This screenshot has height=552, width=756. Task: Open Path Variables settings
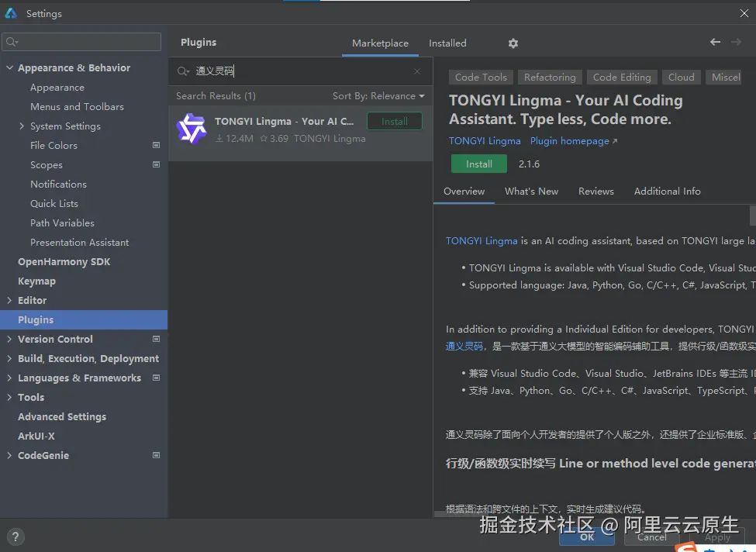point(62,223)
